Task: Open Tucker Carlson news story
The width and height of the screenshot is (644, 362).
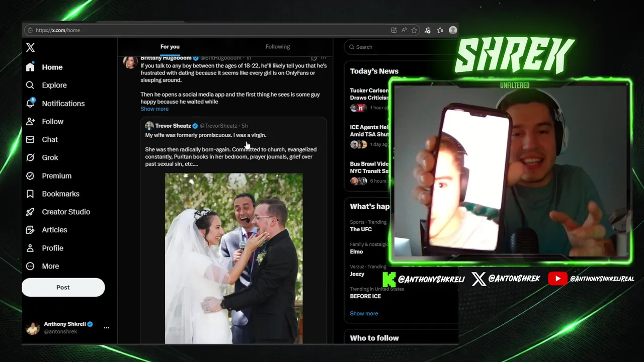Action: tap(369, 100)
